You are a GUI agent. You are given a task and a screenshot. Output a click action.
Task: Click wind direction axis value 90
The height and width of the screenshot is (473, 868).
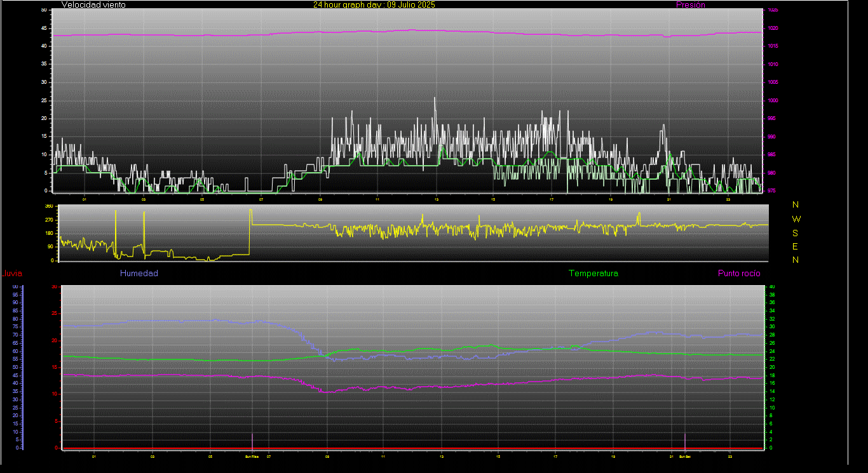tap(50, 247)
